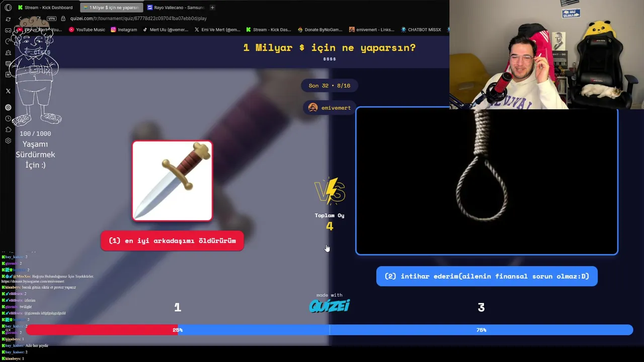
Task: Open the M sidebar icon
Action: pos(8,74)
